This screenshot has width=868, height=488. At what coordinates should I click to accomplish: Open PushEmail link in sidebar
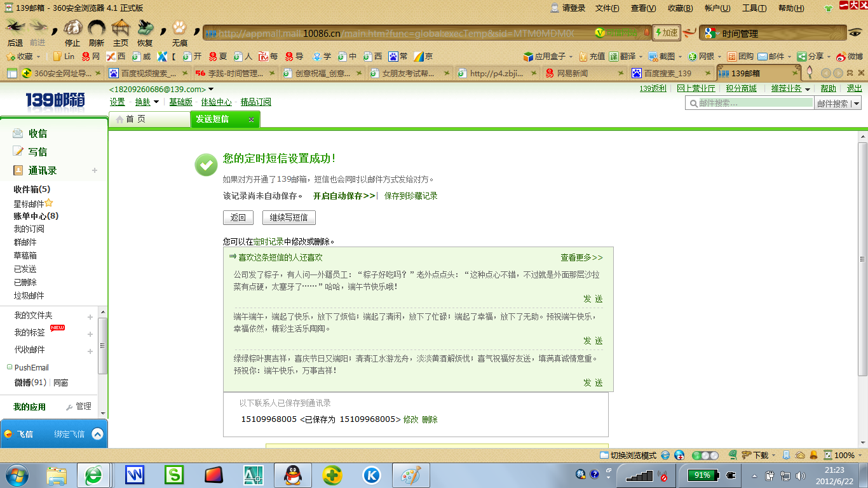31,367
